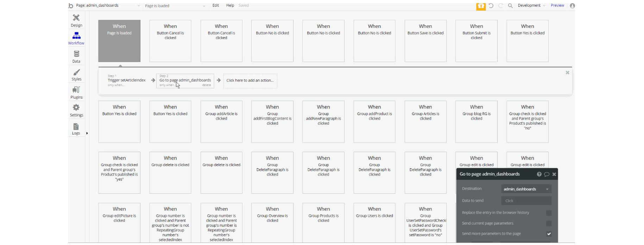Open the Data tab in the sidebar
Viewport: 644px width, 245px height.
76,57
